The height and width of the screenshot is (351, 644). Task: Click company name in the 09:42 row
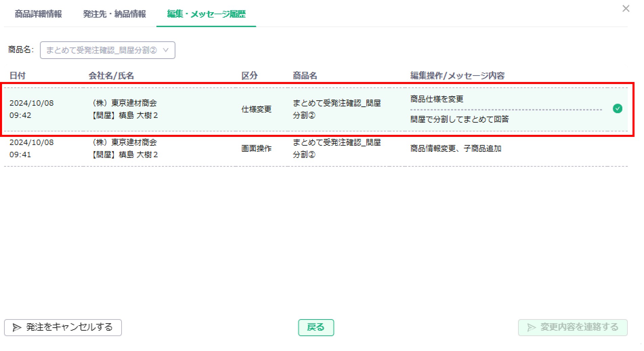tap(125, 103)
